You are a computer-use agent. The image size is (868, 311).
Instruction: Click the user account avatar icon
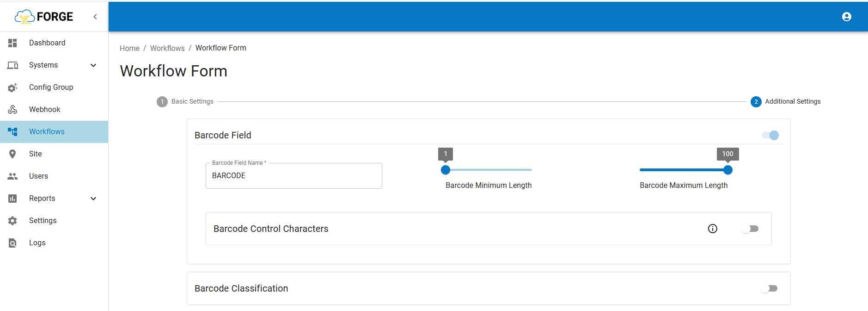[x=846, y=17]
